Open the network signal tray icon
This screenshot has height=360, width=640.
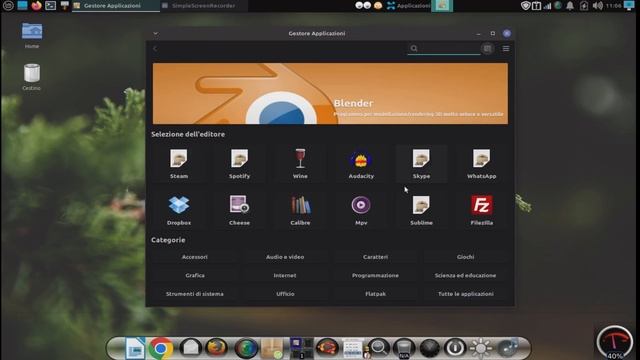point(547,6)
